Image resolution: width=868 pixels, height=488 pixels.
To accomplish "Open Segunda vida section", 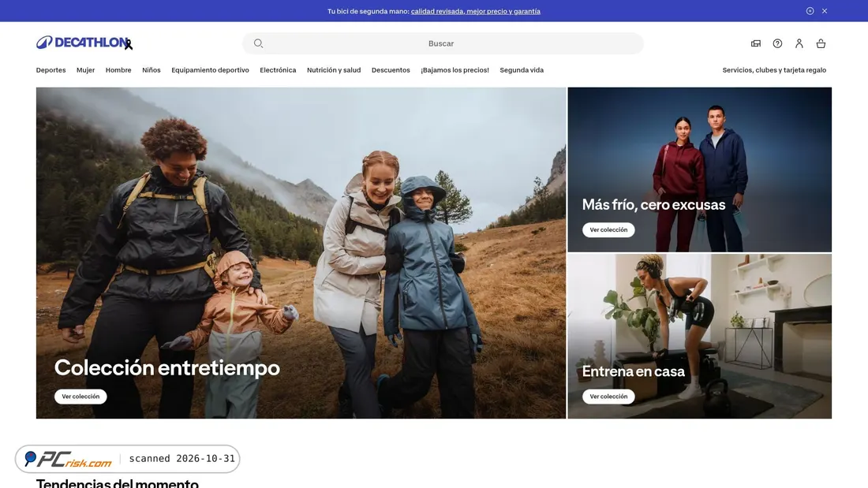I will tap(522, 70).
